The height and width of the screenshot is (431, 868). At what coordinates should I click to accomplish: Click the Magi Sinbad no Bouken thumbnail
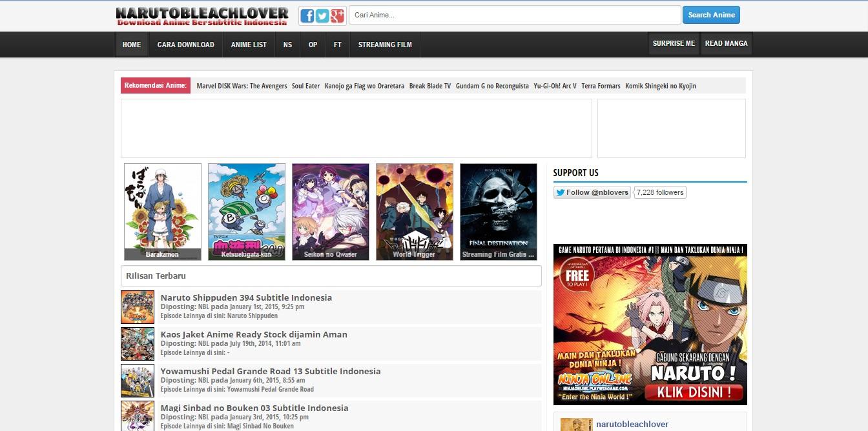[x=138, y=416]
